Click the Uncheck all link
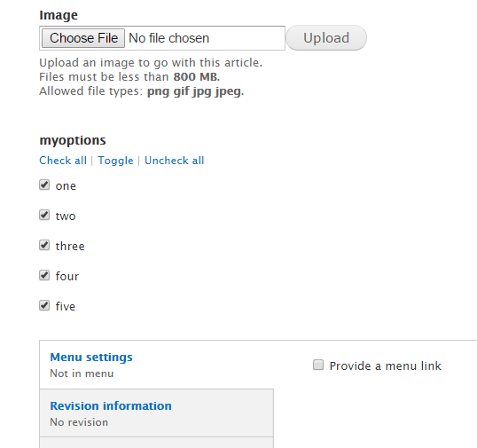Viewport: 477px width, 448px height. (x=175, y=161)
